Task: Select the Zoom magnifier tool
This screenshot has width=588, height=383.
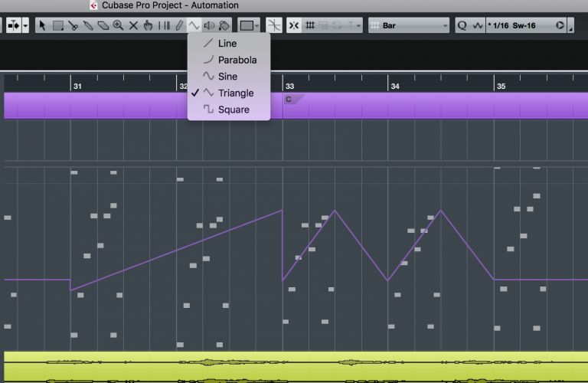Action: (118, 25)
